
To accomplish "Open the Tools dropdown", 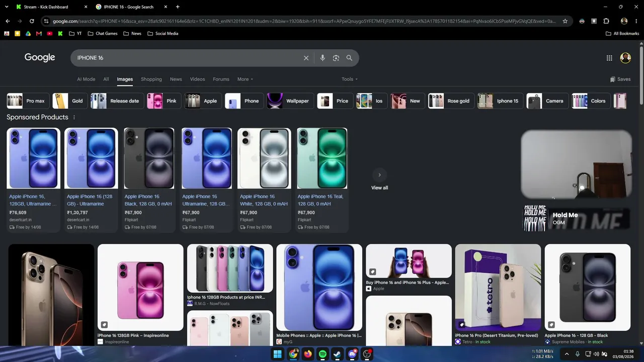I will click(350, 79).
